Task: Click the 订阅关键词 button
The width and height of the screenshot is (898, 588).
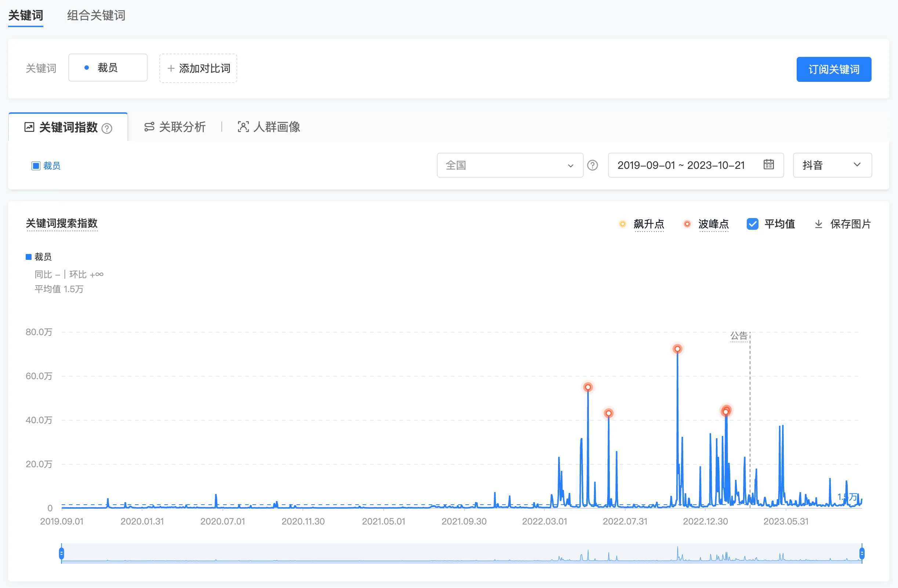Action: coord(833,69)
